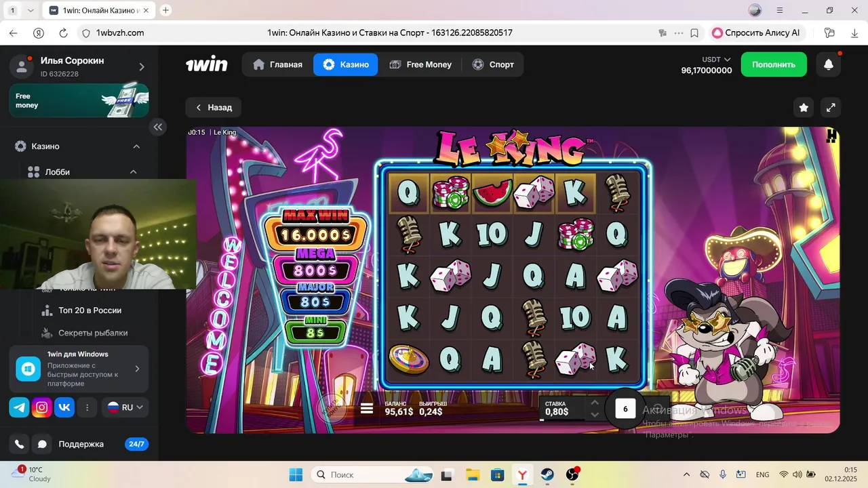Click the Yandex home button
Viewport: 868px width, 488px height.
38,33
